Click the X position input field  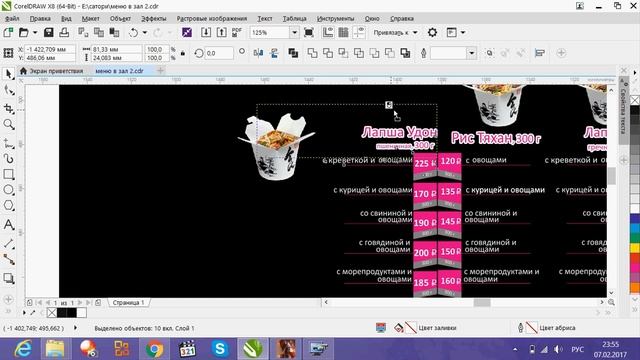(50, 49)
